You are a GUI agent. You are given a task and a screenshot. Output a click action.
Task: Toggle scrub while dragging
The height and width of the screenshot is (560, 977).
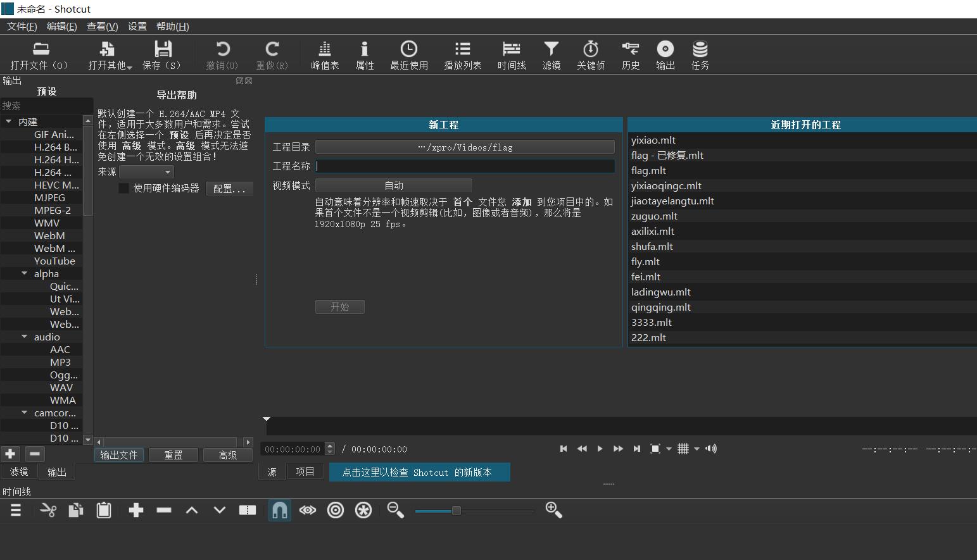pyautogui.click(x=308, y=510)
